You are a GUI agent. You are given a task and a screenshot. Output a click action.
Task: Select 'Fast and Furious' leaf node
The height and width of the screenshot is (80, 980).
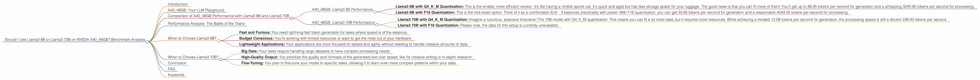[323, 32]
